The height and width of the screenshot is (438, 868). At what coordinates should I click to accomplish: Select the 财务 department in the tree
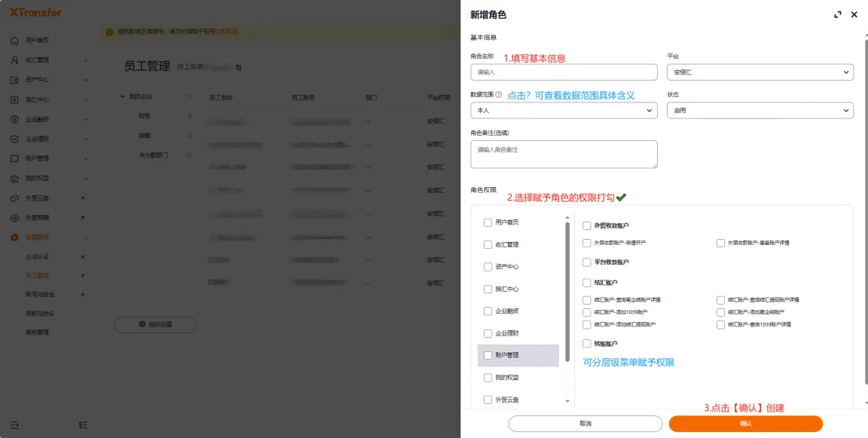click(145, 116)
